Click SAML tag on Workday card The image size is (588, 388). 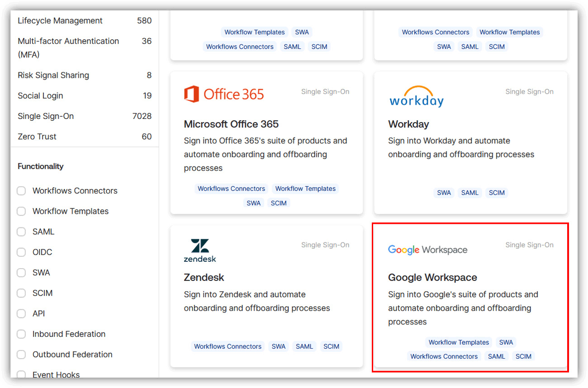(x=470, y=193)
